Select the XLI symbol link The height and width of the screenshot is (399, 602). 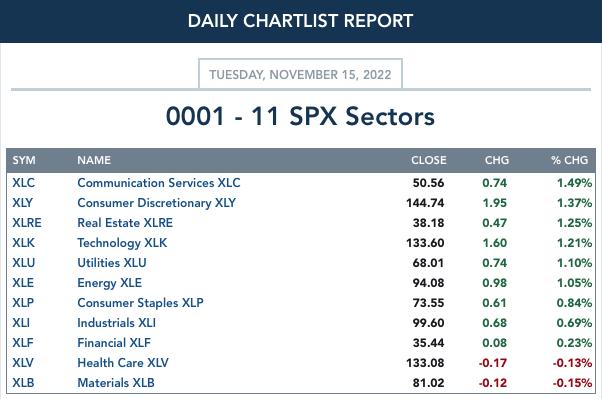[21, 323]
